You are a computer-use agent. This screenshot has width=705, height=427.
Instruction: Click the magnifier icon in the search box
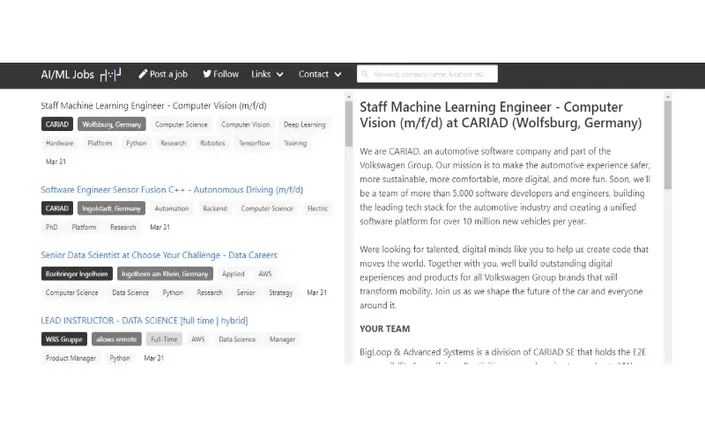[365, 74]
